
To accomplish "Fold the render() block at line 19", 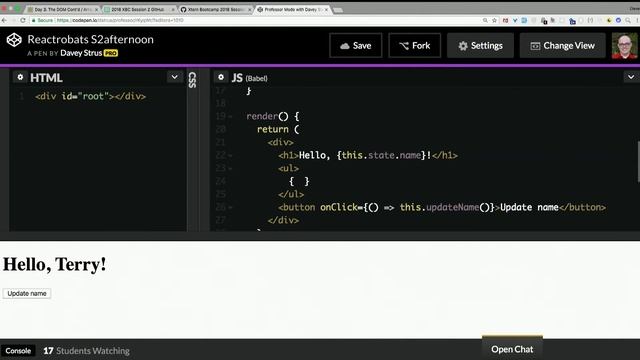I will point(230,117).
